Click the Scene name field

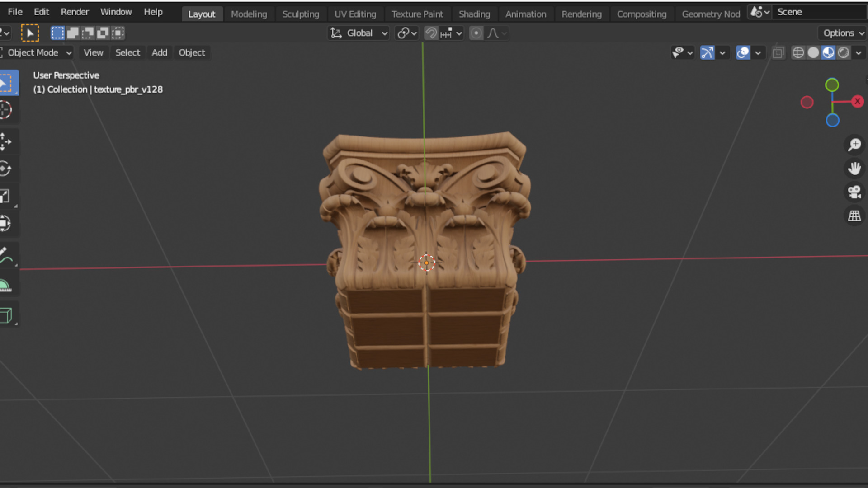click(x=818, y=12)
